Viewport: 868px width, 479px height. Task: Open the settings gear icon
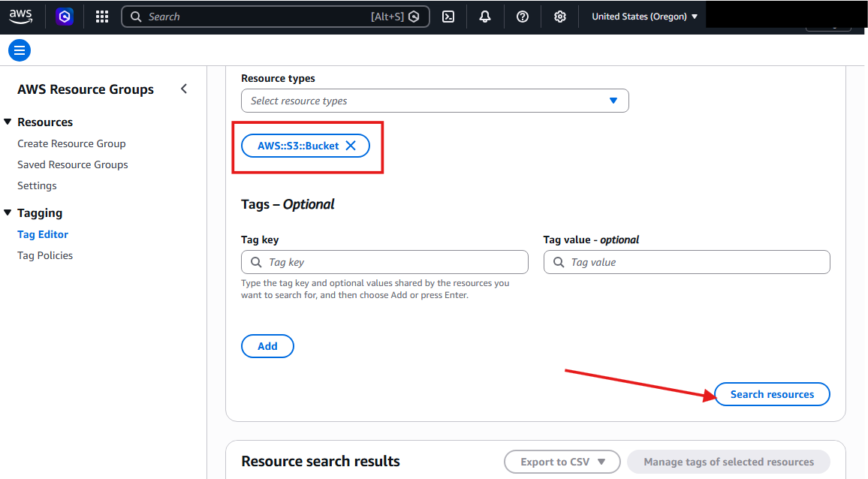(559, 17)
